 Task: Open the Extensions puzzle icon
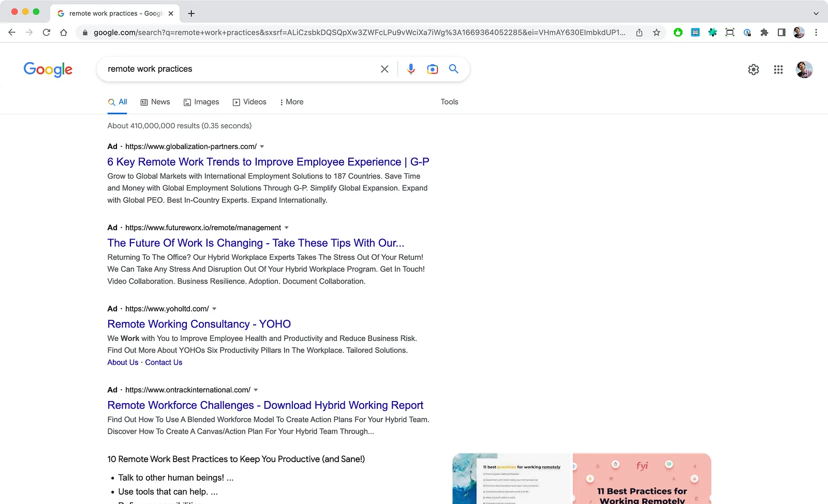point(764,32)
